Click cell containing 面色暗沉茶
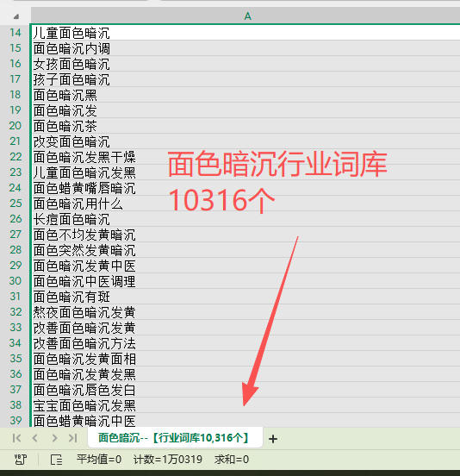The height and width of the screenshot is (476, 460). [246, 126]
